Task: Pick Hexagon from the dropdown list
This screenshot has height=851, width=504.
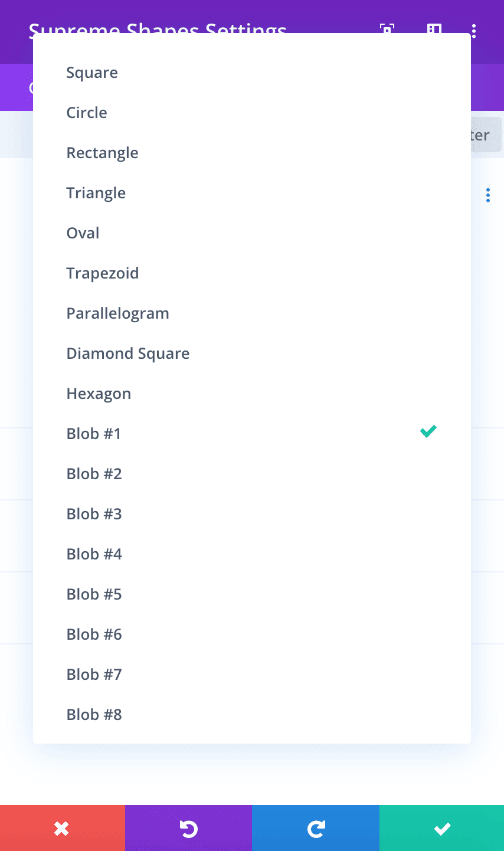Action: 252,394
